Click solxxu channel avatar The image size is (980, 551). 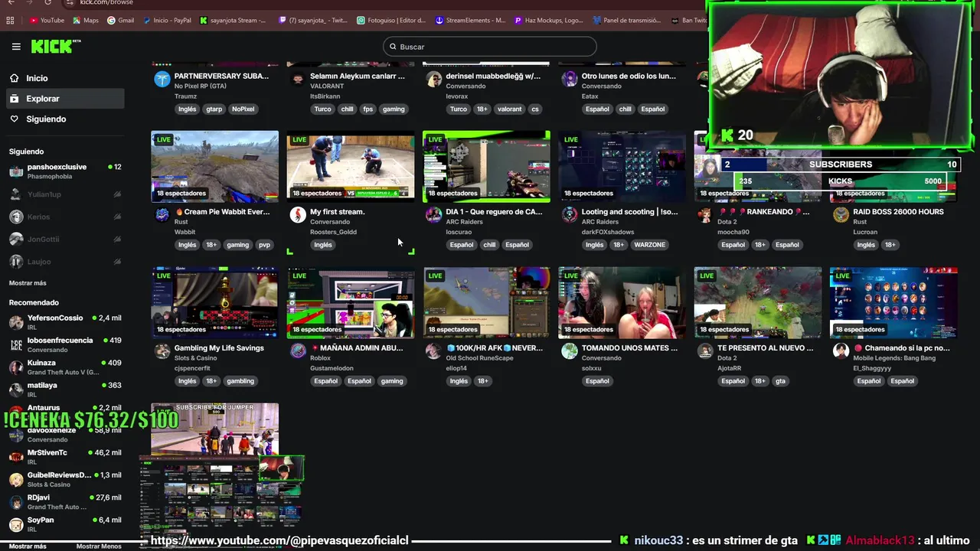point(570,351)
